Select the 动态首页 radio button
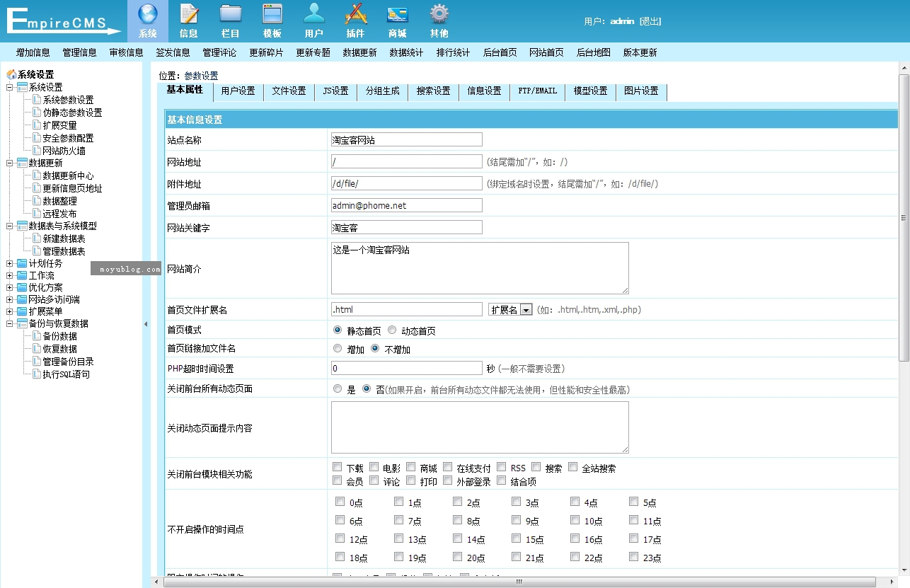 pyautogui.click(x=392, y=330)
